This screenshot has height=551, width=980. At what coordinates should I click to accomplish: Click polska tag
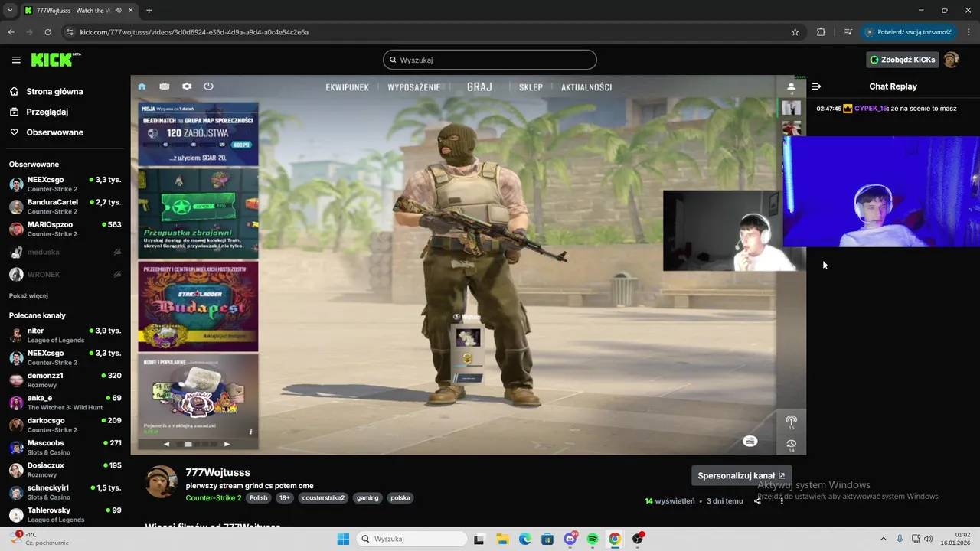pos(400,497)
